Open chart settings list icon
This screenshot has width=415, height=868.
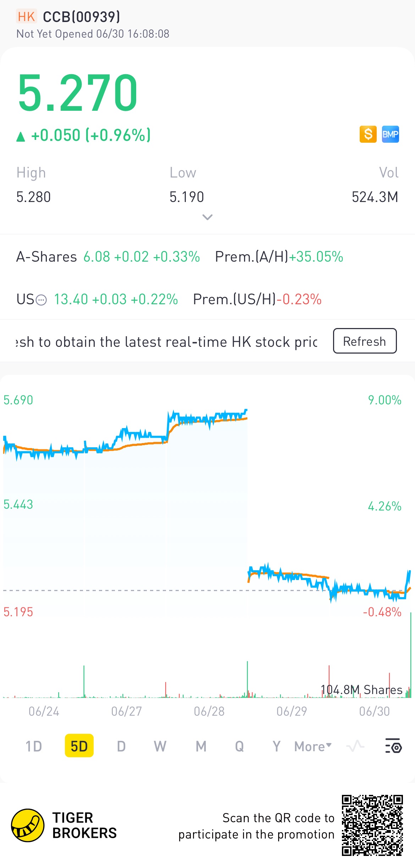393,746
